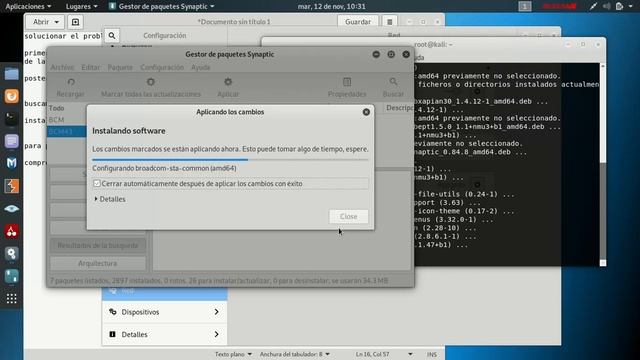This screenshot has width=640, height=360.
Task: Launch Metasploit from the dock
Action: point(11,163)
